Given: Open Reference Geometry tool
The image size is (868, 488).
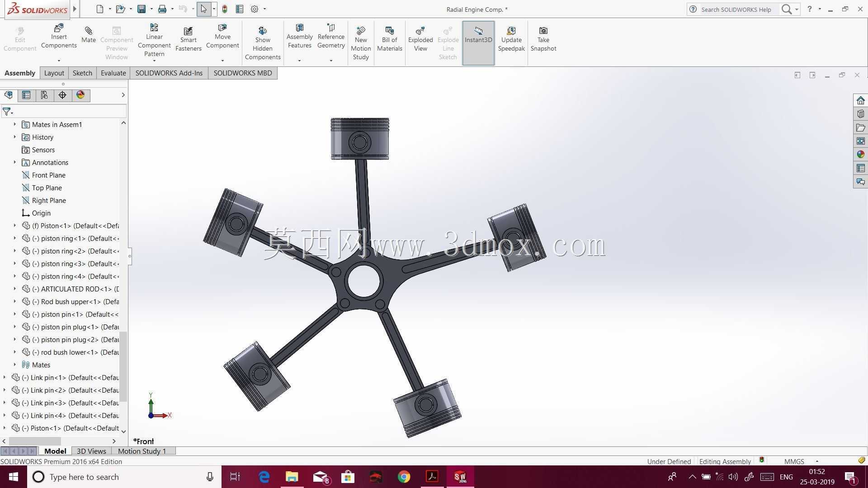Looking at the screenshot, I should coord(331,36).
